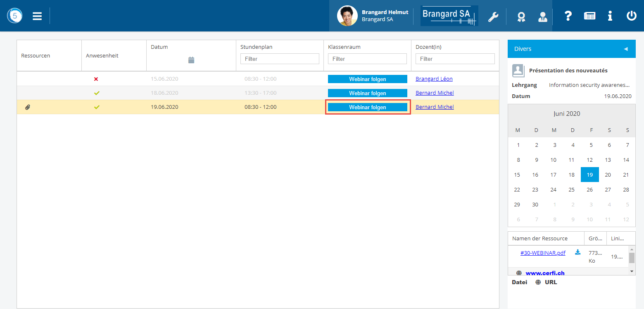Click the question mark help icon
Image resolution: width=644 pixels, height=309 pixels.
click(568, 16)
